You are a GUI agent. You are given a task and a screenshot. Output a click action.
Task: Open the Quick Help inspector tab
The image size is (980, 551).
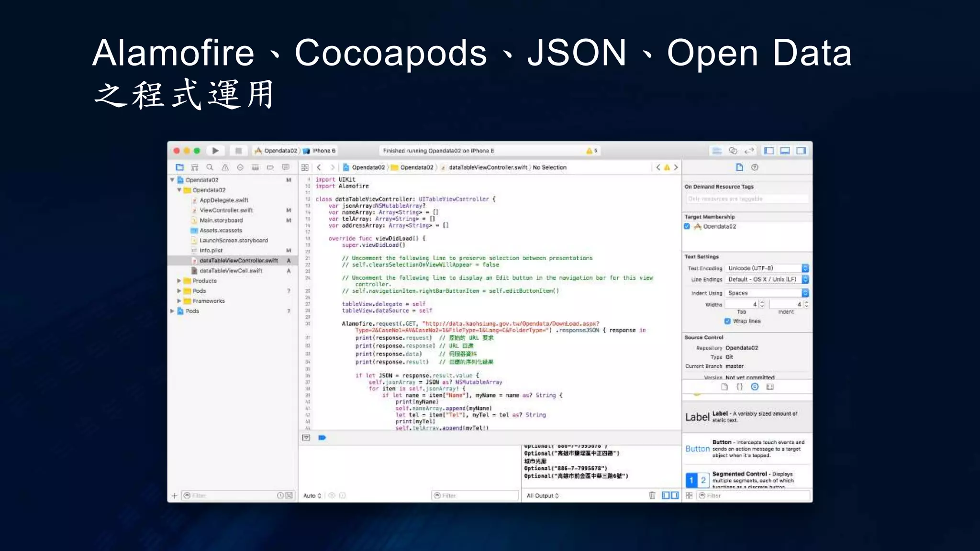tap(755, 167)
